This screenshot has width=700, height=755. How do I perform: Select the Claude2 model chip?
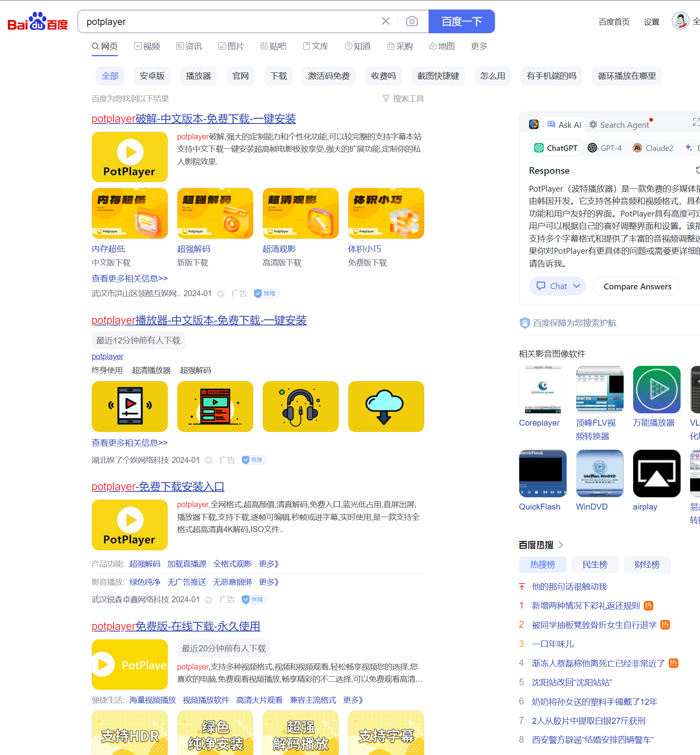(653, 148)
